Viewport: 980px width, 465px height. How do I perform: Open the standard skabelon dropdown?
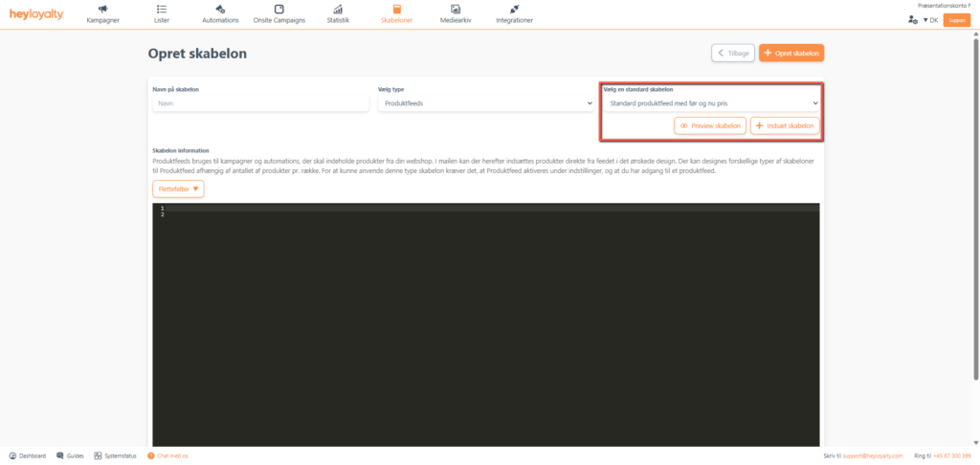[710, 102]
